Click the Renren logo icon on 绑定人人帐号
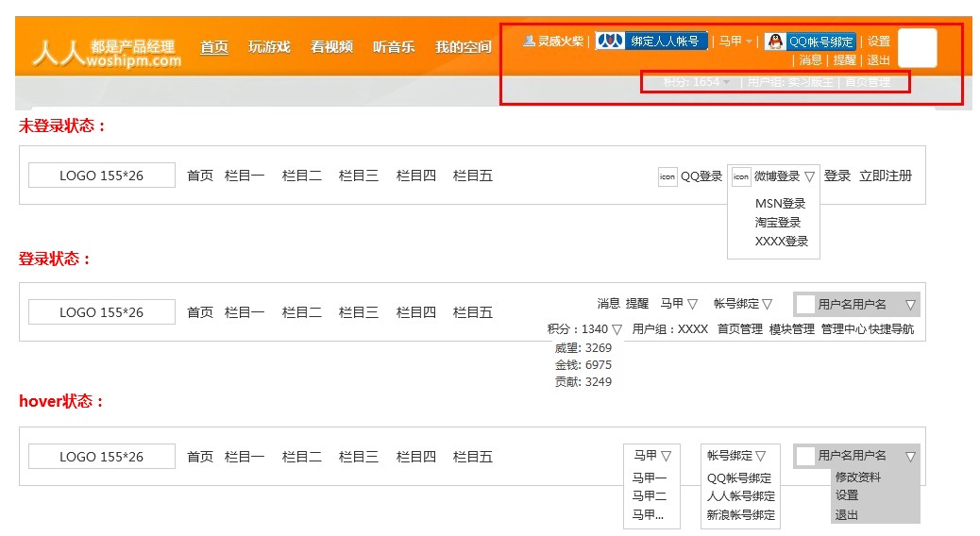 (610, 42)
